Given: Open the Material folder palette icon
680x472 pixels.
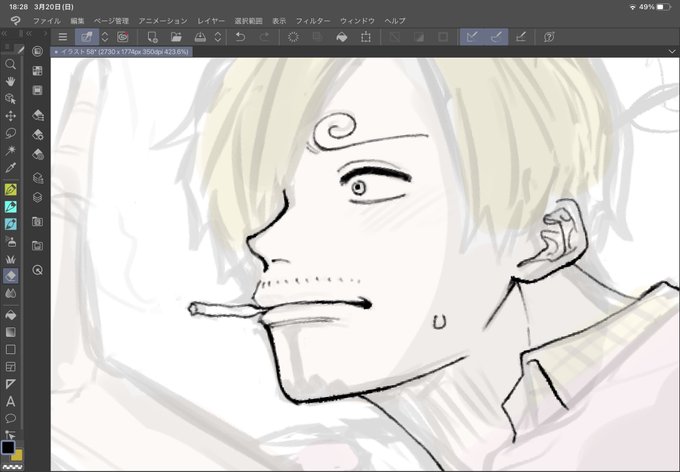Looking at the screenshot, I should [38, 222].
